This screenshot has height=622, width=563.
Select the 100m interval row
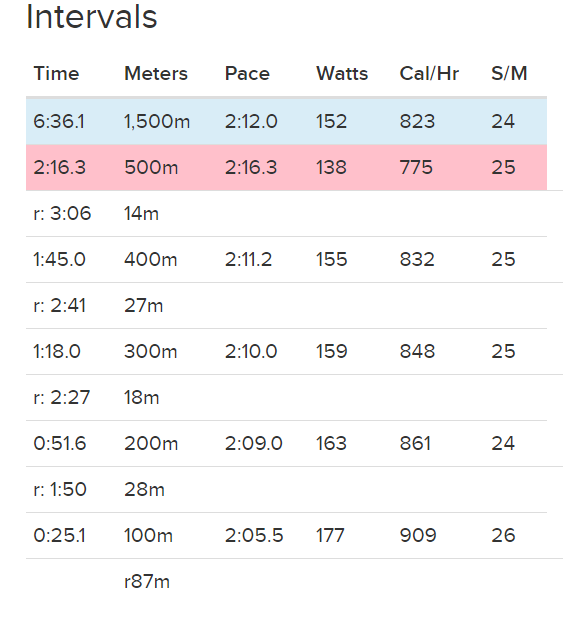[286, 536]
